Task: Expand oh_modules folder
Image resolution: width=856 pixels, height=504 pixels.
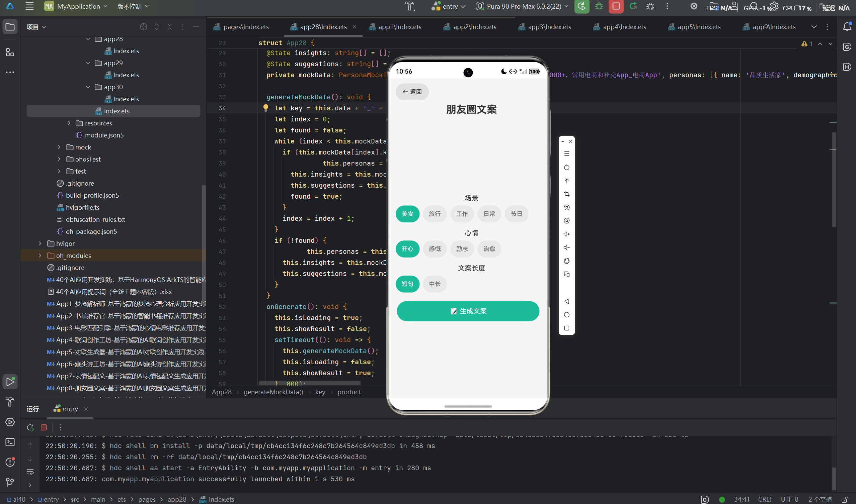Action: [x=40, y=256]
